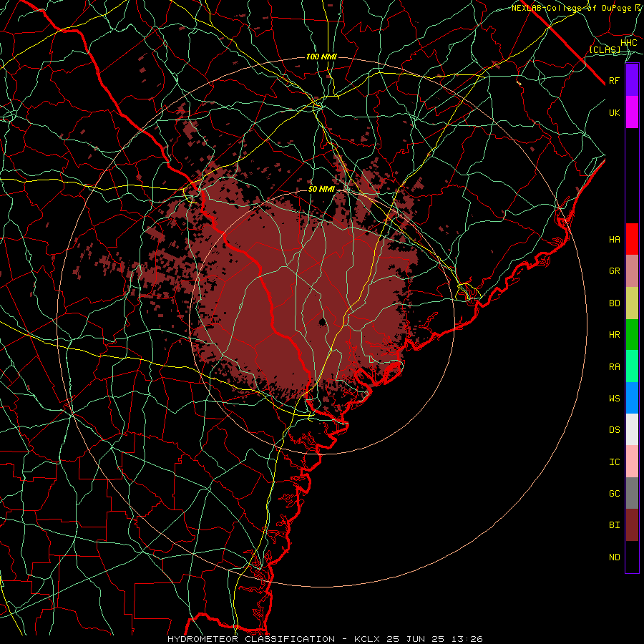Click the IC light-pink legend swatch

point(632,462)
